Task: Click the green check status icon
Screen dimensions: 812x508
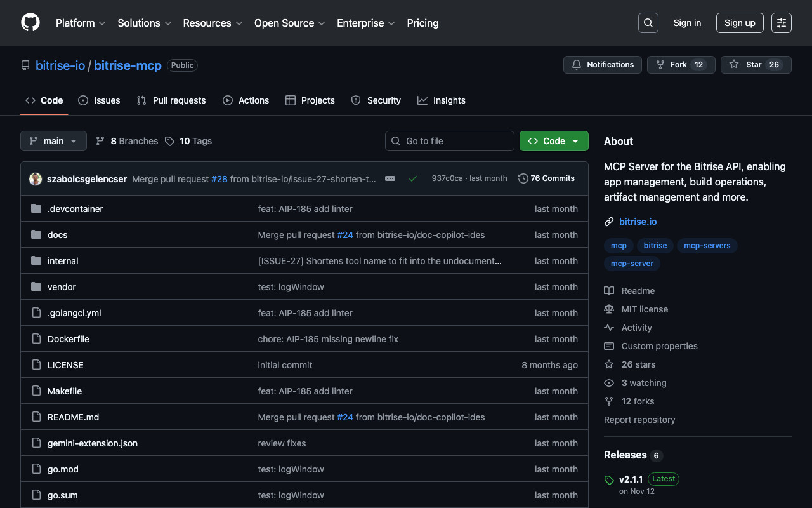Action: pos(413,178)
